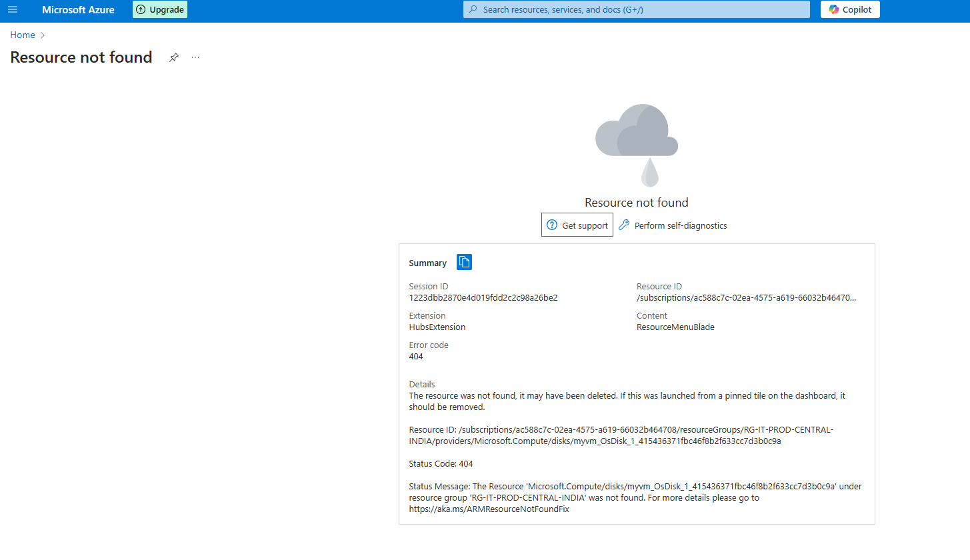
Task: Click the Resource not found page title
Action: click(81, 57)
